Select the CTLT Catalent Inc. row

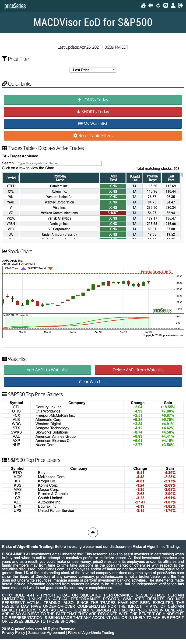coord(91,186)
